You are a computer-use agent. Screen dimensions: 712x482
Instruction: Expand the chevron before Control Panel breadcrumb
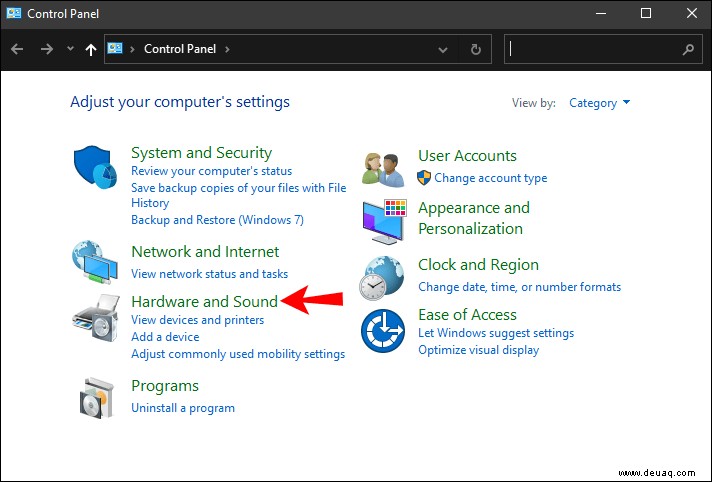click(x=133, y=49)
